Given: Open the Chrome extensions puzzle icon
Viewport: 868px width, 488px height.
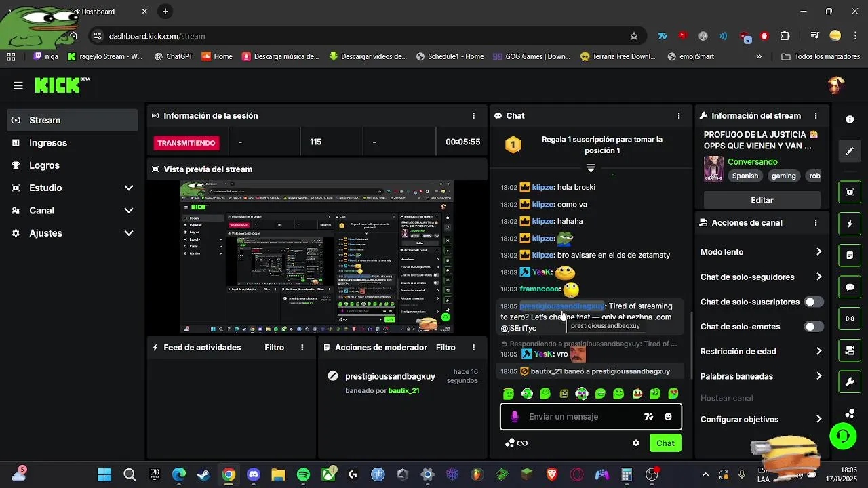Looking at the screenshot, I should (x=785, y=36).
